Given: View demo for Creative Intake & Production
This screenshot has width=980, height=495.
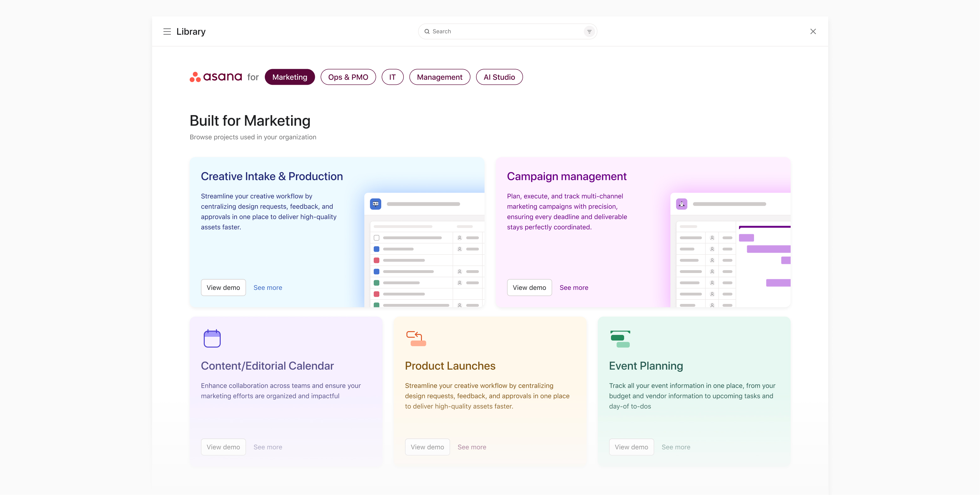Looking at the screenshot, I should 223,287.
